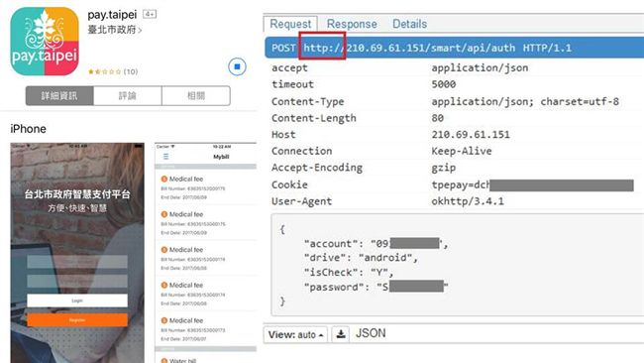Click the JSON download icon button
Screen dimensions: 644x363
point(341,334)
